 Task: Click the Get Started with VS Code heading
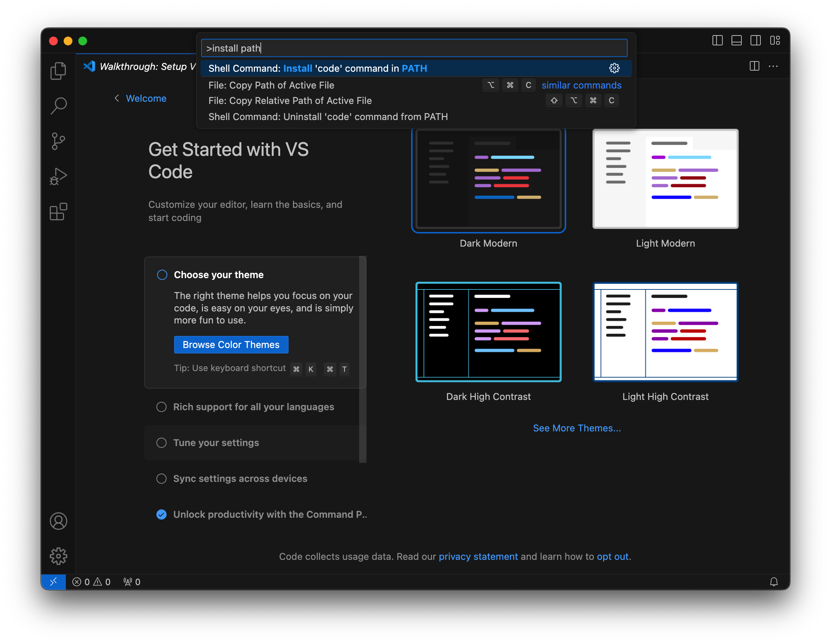click(x=228, y=160)
